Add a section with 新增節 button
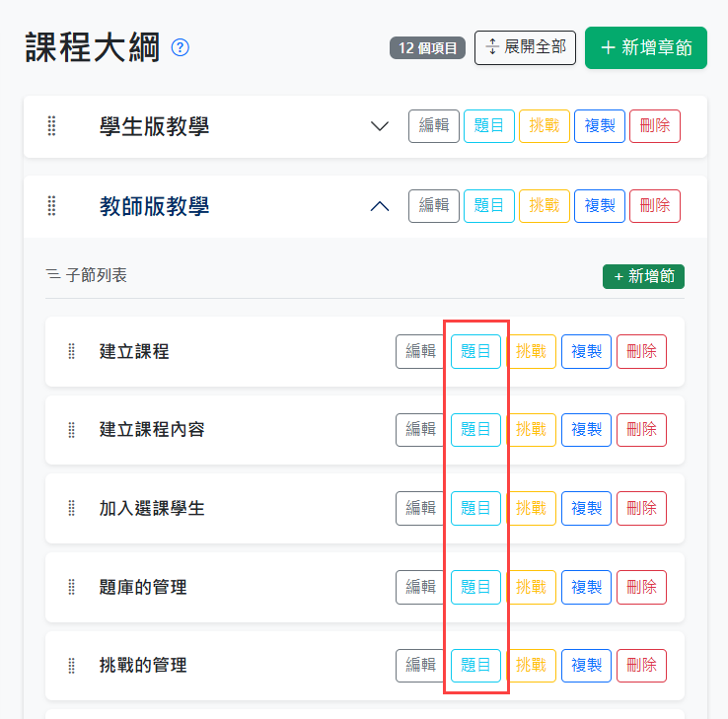This screenshot has width=728, height=719. click(x=643, y=276)
